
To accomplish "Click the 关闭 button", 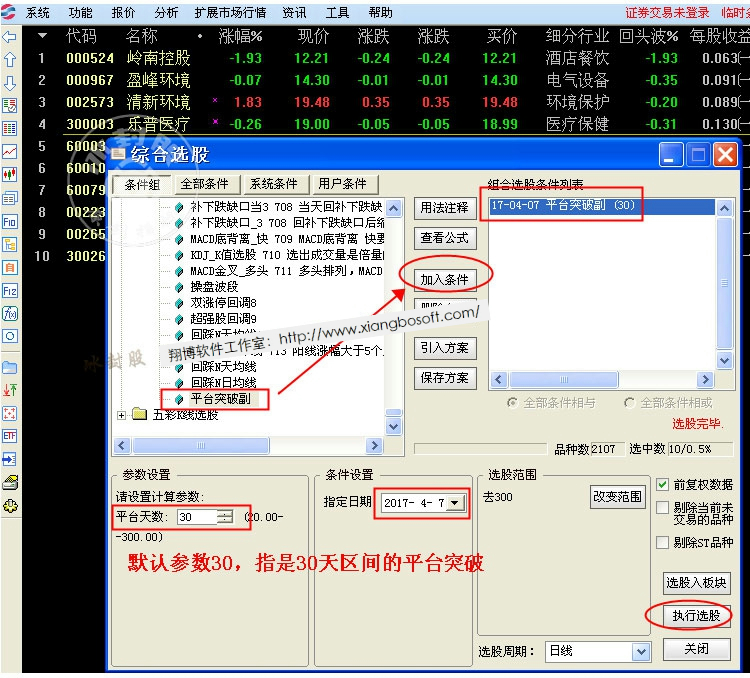I will (696, 649).
